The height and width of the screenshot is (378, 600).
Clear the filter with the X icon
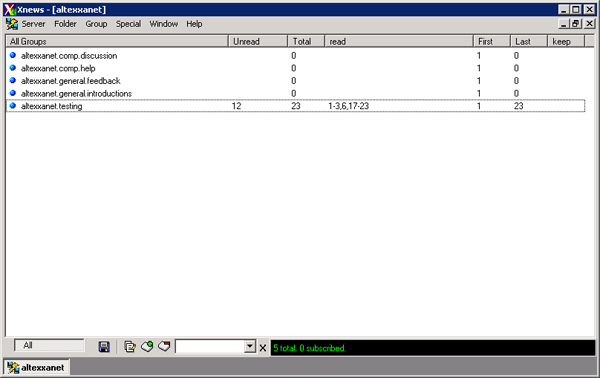tap(262, 348)
